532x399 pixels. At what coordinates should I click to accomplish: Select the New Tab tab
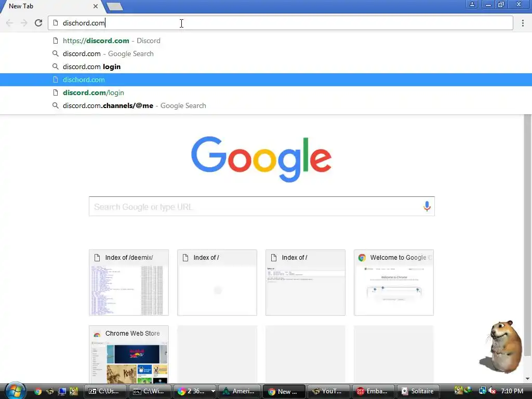51,6
